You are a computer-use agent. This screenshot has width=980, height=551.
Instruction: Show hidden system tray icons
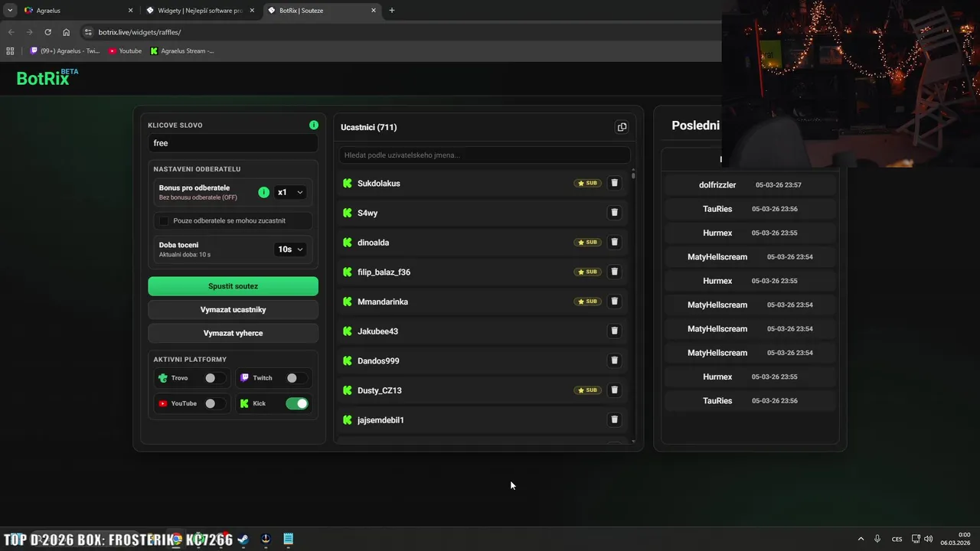coord(861,539)
